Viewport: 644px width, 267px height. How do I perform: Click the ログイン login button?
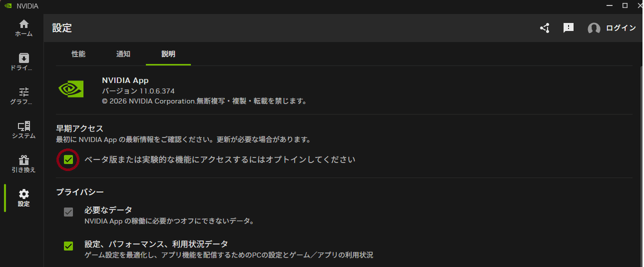621,28
